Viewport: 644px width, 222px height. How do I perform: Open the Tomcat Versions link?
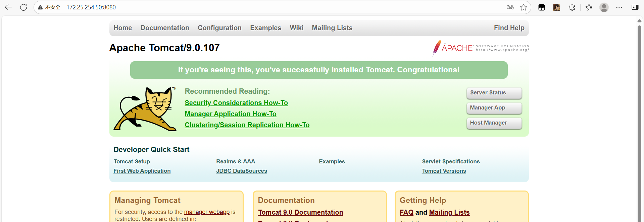pos(444,171)
